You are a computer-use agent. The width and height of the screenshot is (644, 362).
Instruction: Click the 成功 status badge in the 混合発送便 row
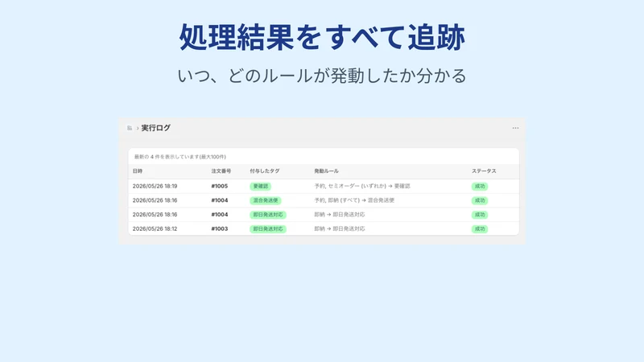tap(479, 200)
